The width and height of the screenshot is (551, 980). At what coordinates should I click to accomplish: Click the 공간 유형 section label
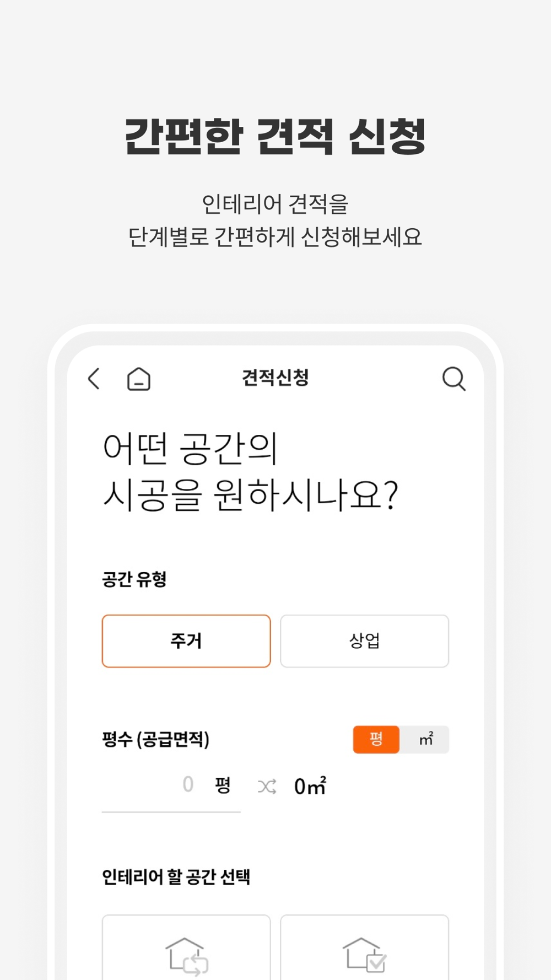point(134,579)
